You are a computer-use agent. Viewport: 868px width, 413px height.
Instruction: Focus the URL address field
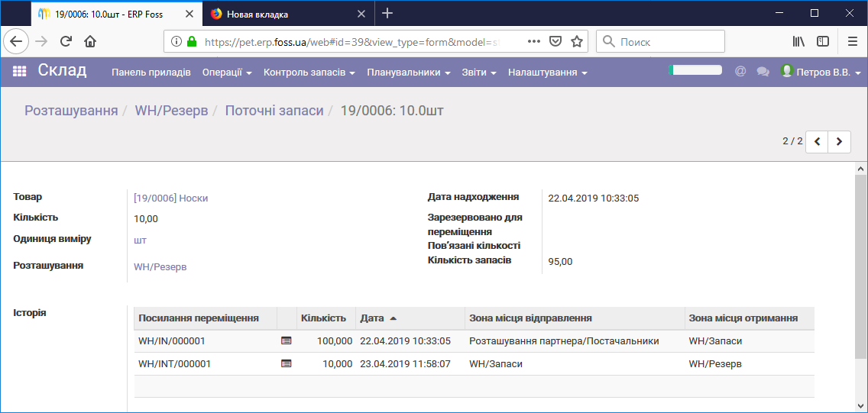point(351,41)
